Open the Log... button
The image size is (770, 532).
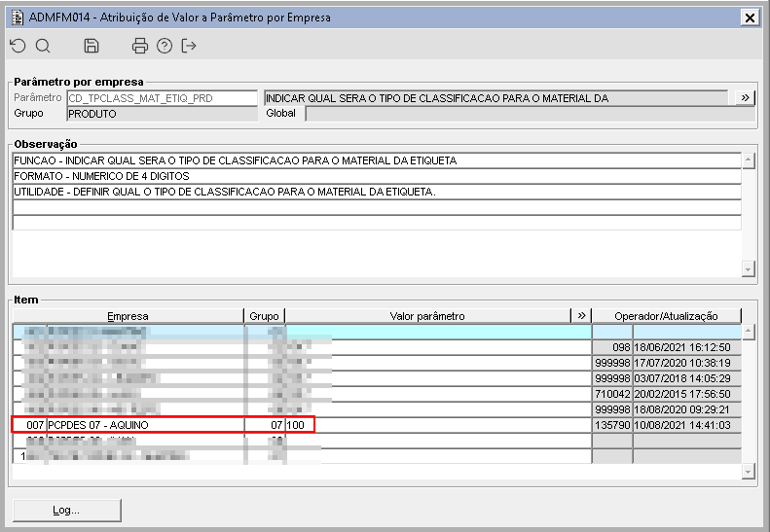[x=66, y=510]
